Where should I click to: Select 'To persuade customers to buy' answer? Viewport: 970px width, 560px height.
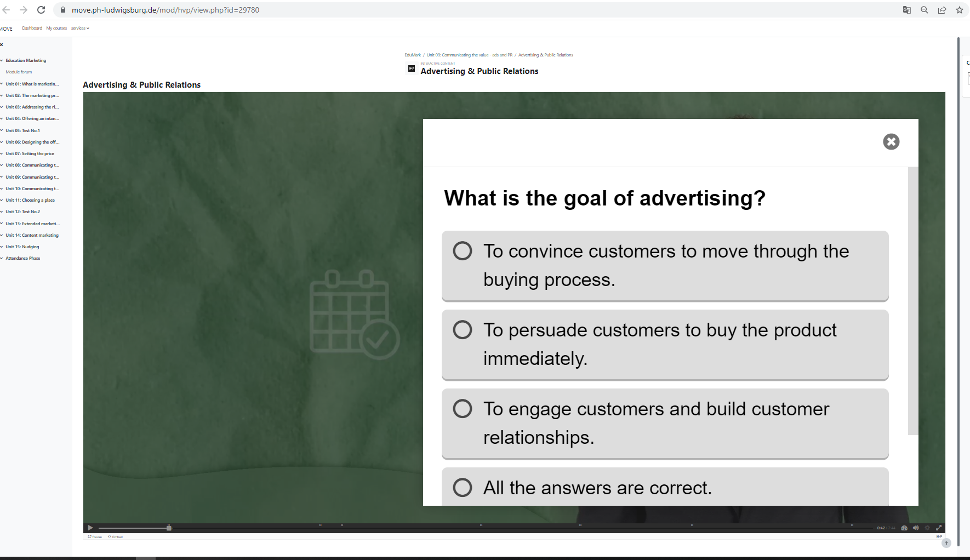coord(463,330)
